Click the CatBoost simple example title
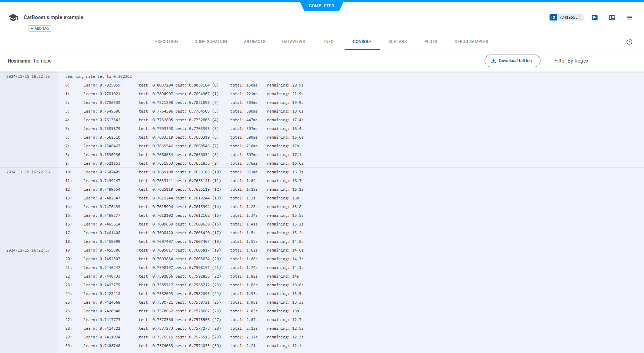Image resolution: width=644 pixels, height=353 pixels. coord(53,17)
